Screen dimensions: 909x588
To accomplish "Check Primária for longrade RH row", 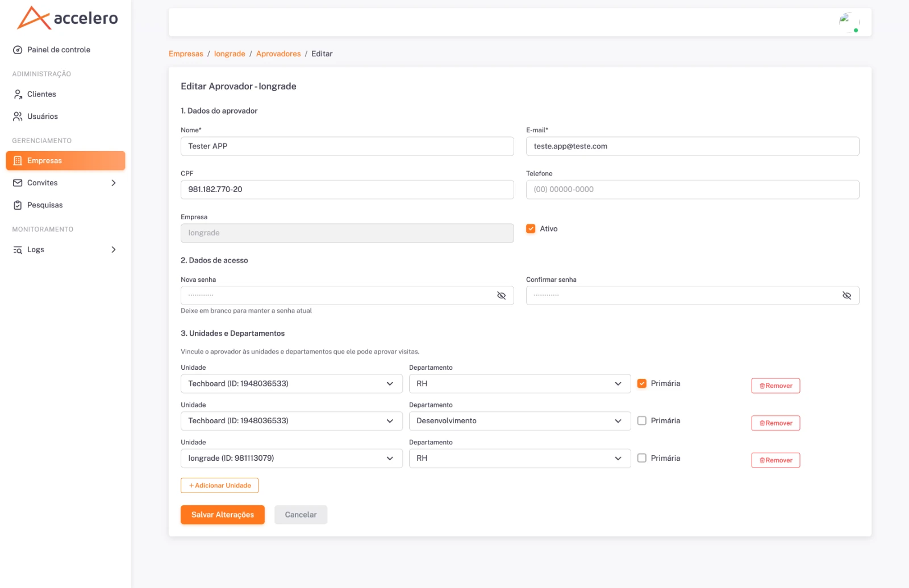I will point(642,458).
